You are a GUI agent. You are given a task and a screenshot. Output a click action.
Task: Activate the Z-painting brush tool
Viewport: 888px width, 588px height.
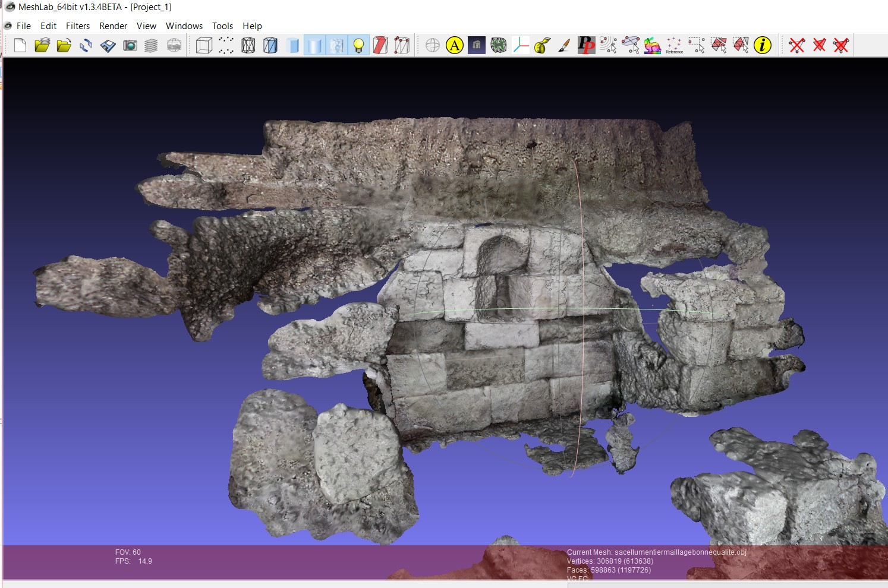(564, 45)
